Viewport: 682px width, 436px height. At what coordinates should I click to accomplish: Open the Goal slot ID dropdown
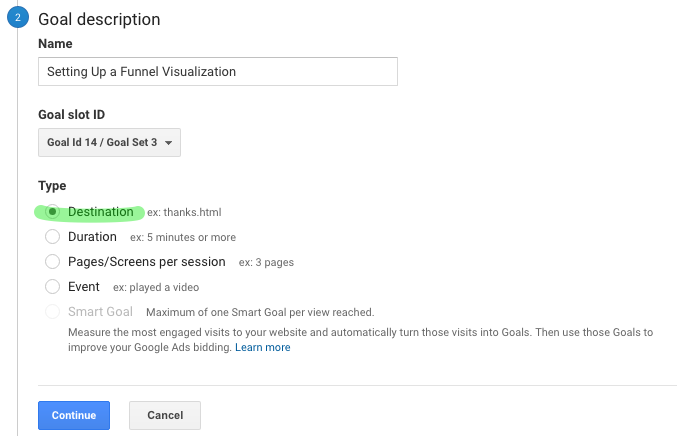(x=109, y=142)
